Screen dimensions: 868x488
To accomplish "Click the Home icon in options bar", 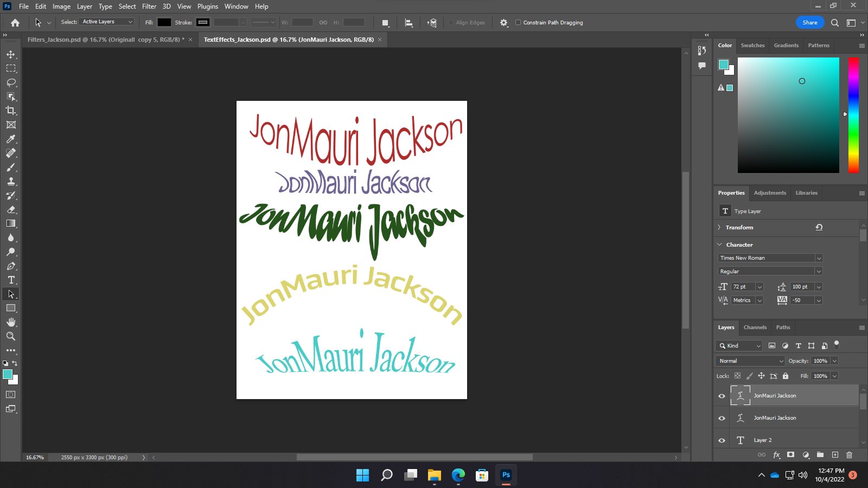I will (x=15, y=23).
